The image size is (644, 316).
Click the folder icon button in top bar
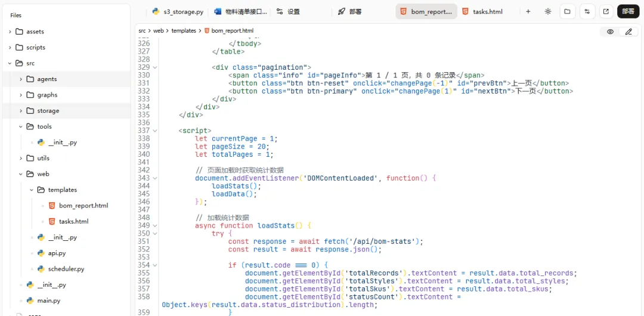tap(567, 11)
